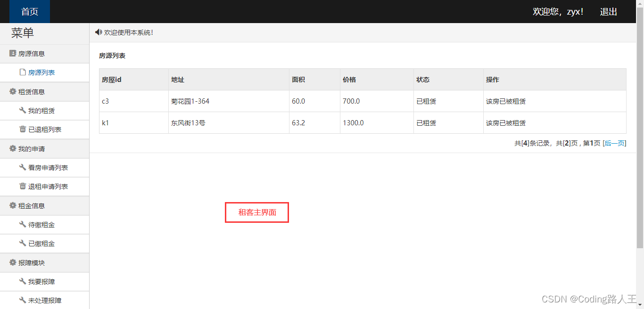Open 已退租列表 menu item
The image size is (644, 309).
45,130
